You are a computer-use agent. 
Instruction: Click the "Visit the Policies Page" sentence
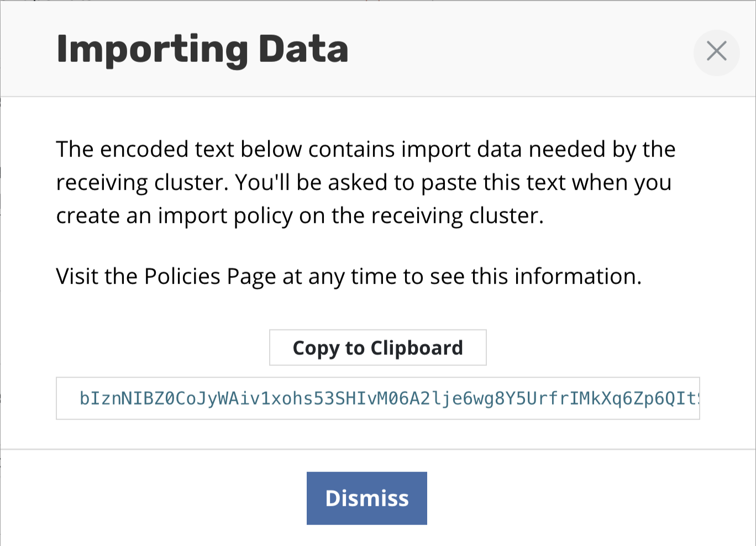coord(348,276)
